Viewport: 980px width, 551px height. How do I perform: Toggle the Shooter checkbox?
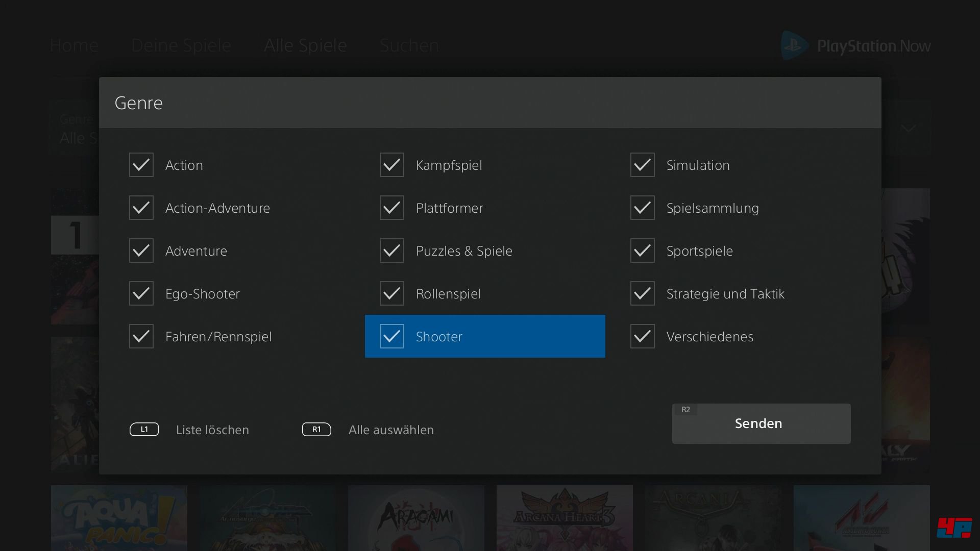click(392, 337)
